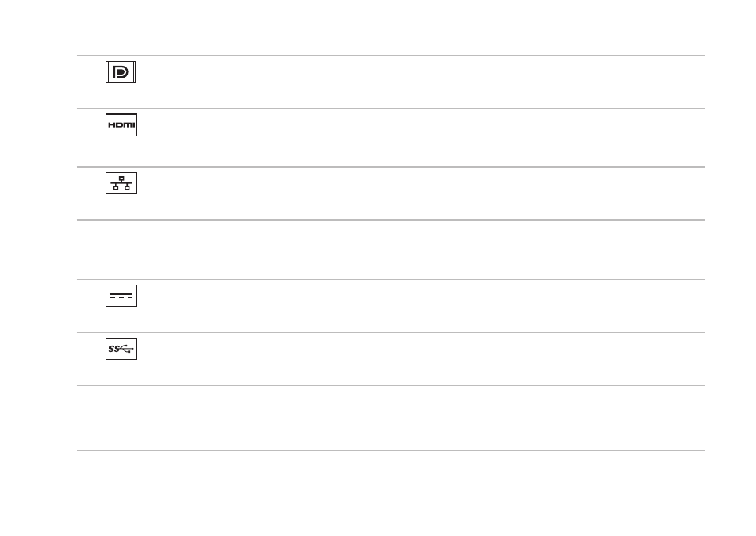Click divider between DC power and USB rows
The height and width of the screenshot is (536, 756).
pyautogui.click(x=391, y=332)
